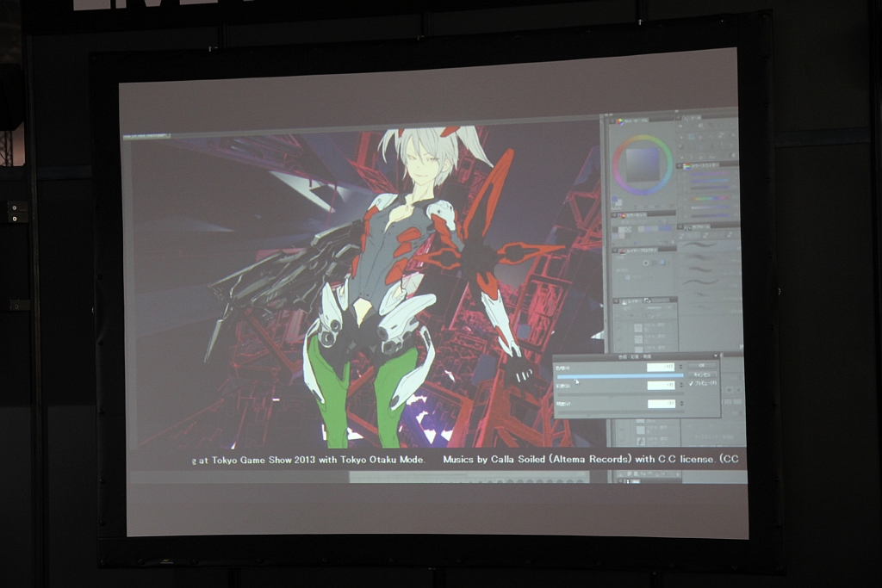Open the dialog title bar dropdown arrow
Image resolution: width=882 pixels, height=588 pixels.
click(x=716, y=356)
